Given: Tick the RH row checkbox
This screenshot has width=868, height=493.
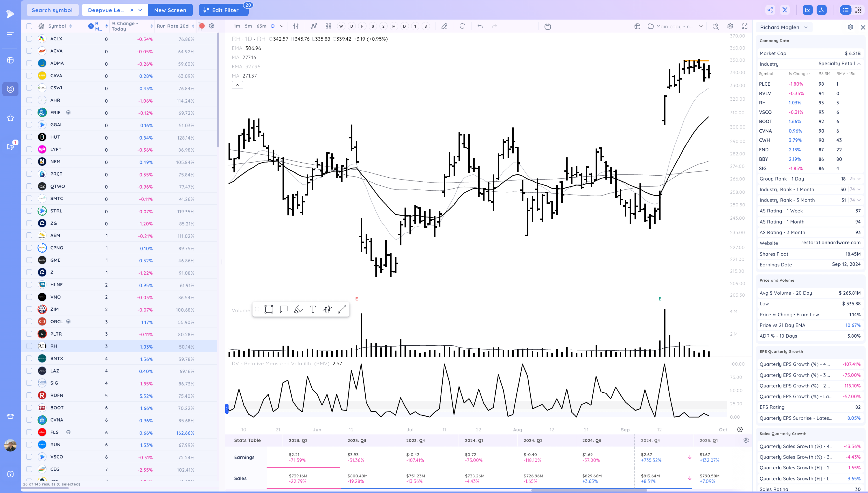Looking at the screenshot, I should (x=29, y=346).
